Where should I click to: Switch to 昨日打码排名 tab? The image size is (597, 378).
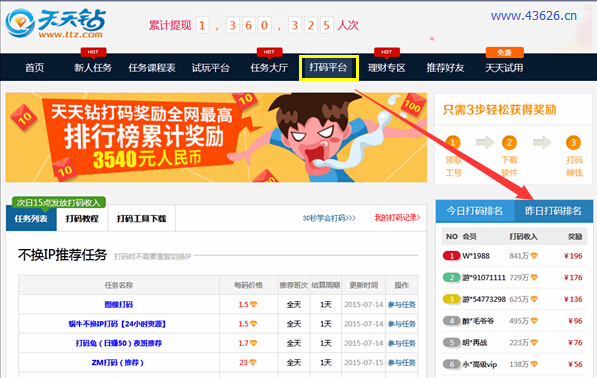(553, 211)
